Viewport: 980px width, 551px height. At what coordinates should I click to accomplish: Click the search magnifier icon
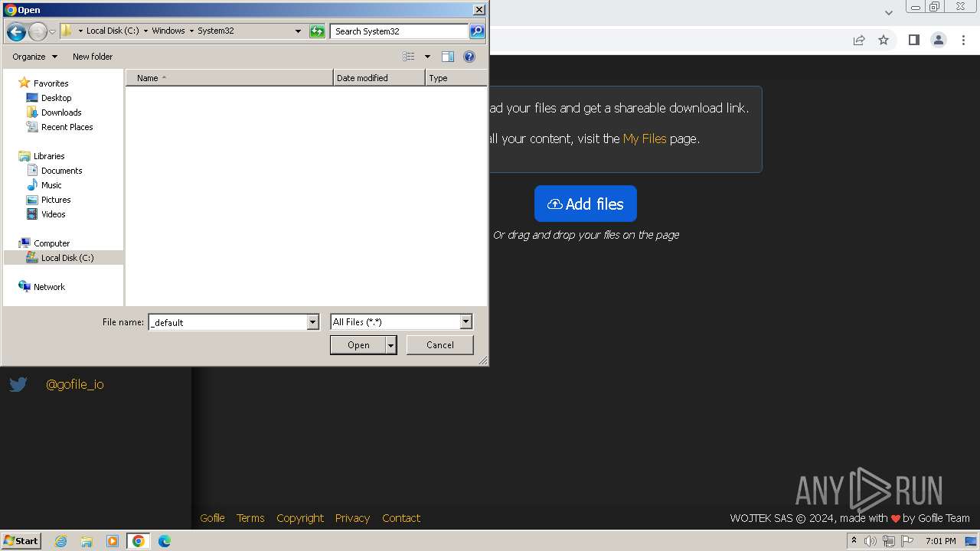tap(477, 31)
